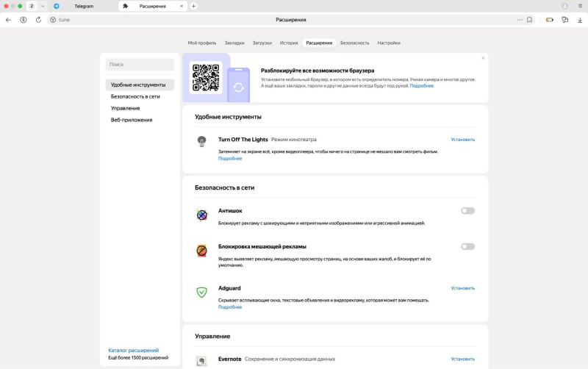Click the Блокировка мешающей рекламы icon
This screenshot has width=588, height=369.
(201, 251)
